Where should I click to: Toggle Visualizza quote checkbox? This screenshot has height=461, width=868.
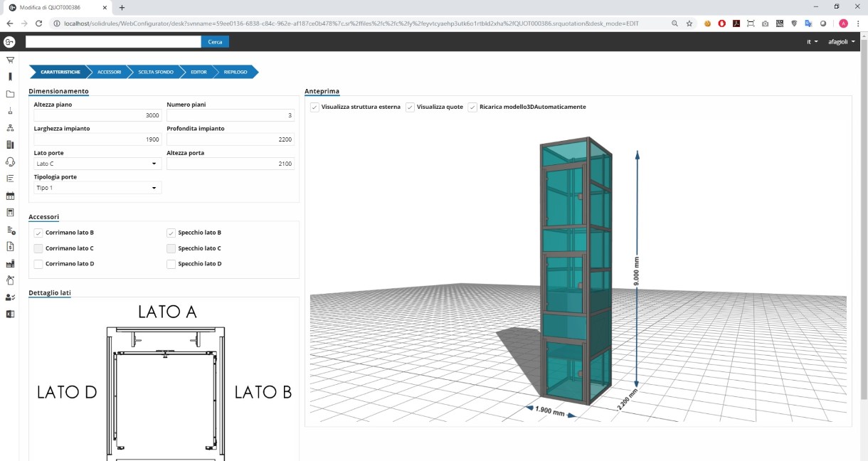pos(410,107)
